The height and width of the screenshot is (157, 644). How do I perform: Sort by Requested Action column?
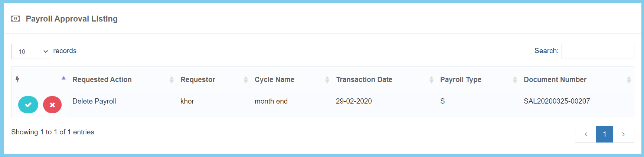tap(102, 79)
